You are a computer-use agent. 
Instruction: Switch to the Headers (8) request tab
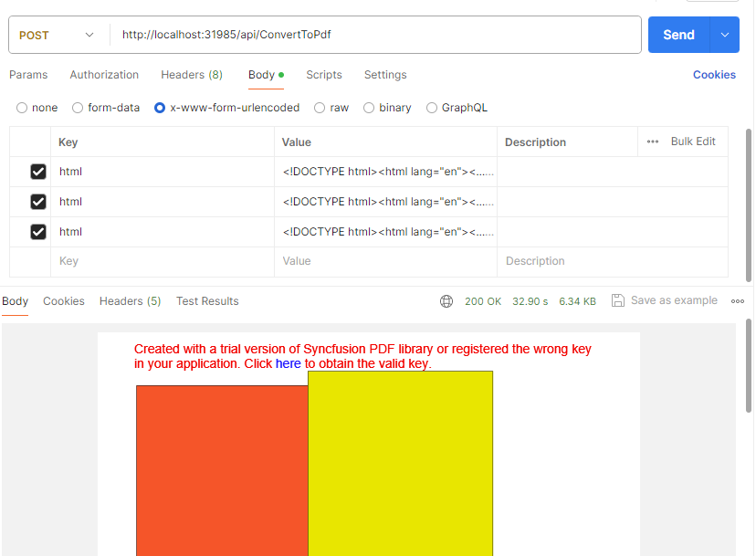(192, 75)
